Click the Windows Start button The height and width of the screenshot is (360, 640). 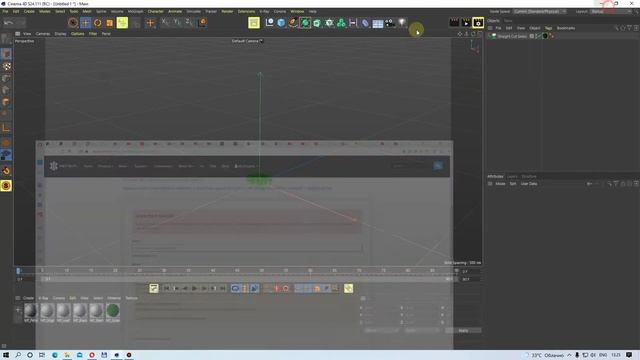click(x=6, y=355)
